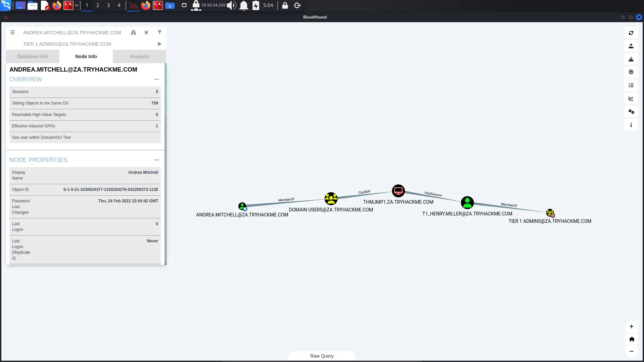Click the MemberOf edge near DOMAIN USERS

tap(286, 200)
